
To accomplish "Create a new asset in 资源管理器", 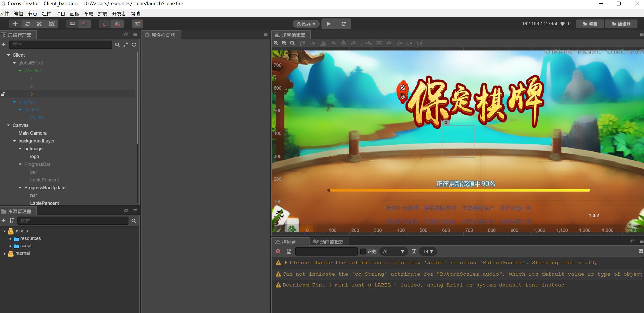I will pos(4,221).
